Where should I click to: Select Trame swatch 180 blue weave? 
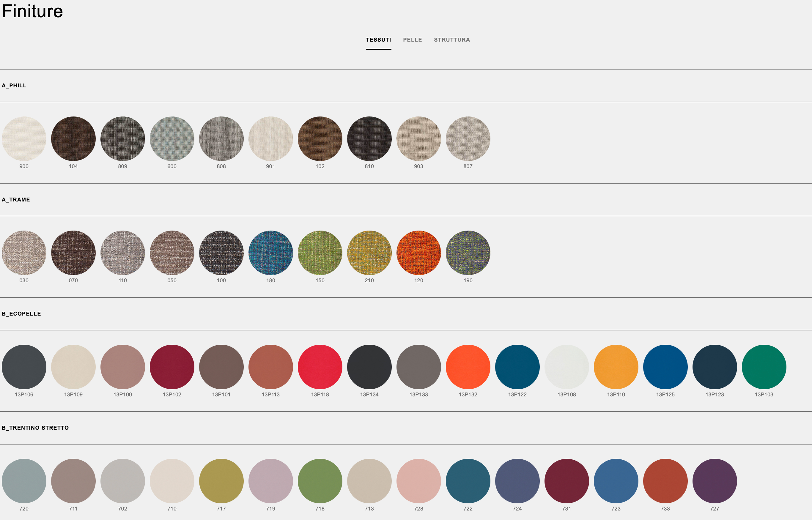[270, 253]
